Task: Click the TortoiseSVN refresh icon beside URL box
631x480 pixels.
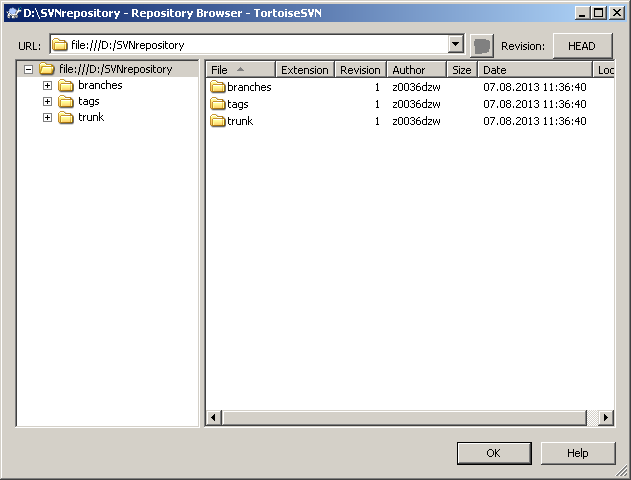Action: (482, 46)
